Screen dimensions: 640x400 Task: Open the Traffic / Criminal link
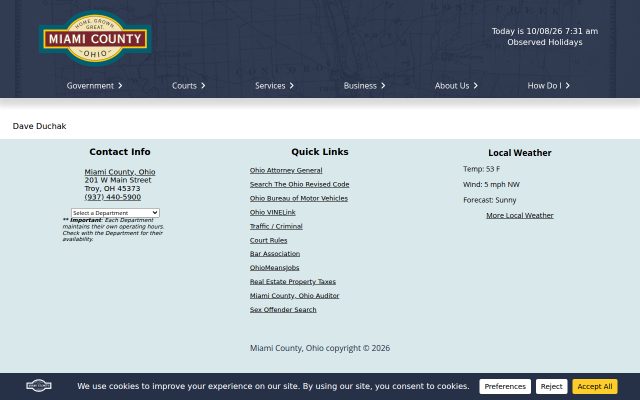[276, 226]
